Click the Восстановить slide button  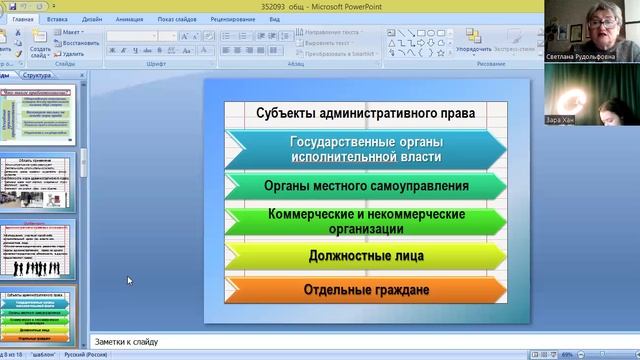(77, 43)
